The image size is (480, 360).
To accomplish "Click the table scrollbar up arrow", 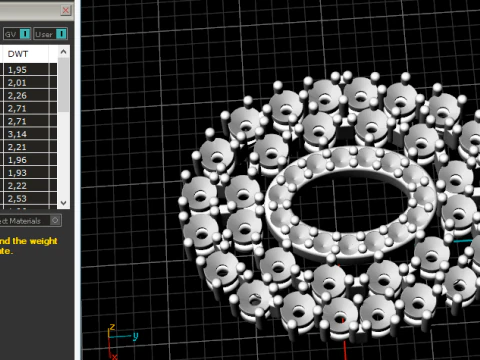I will (63, 52).
